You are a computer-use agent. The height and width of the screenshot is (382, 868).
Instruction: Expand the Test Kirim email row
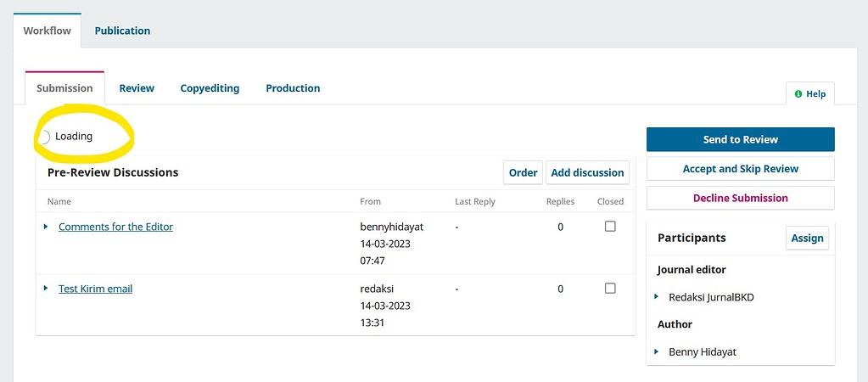point(46,289)
